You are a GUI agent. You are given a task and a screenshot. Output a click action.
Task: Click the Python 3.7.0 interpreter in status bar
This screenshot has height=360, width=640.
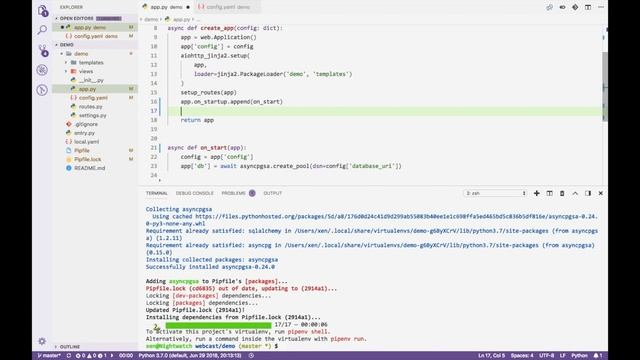(x=190, y=356)
